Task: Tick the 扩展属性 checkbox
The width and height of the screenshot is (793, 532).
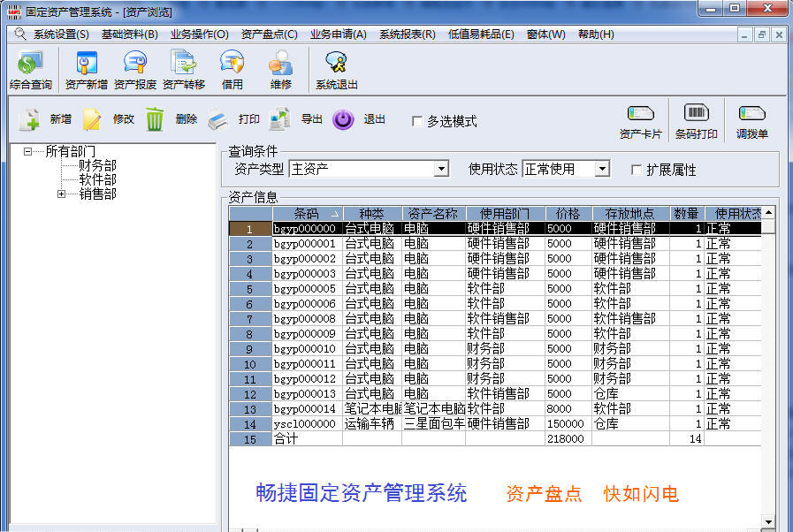Action: [637, 170]
